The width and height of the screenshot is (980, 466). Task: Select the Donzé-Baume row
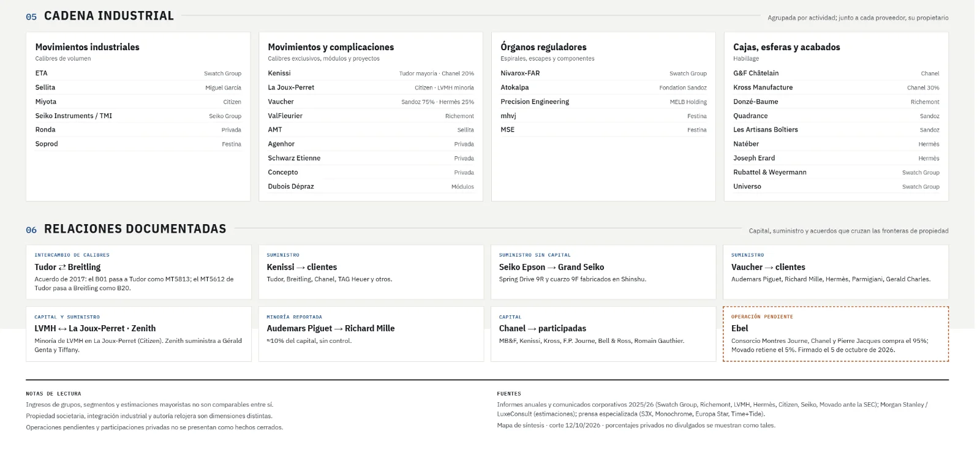(x=836, y=102)
